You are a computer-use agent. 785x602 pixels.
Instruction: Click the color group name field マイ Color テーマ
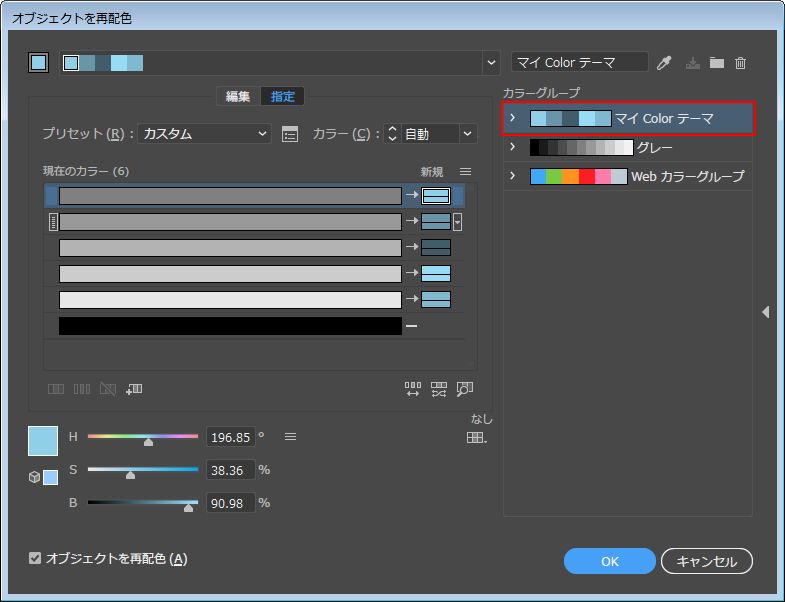point(580,63)
